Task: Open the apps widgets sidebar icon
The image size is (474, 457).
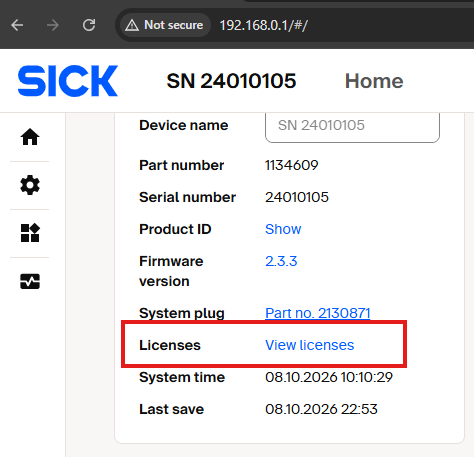Action: coord(30,233)
